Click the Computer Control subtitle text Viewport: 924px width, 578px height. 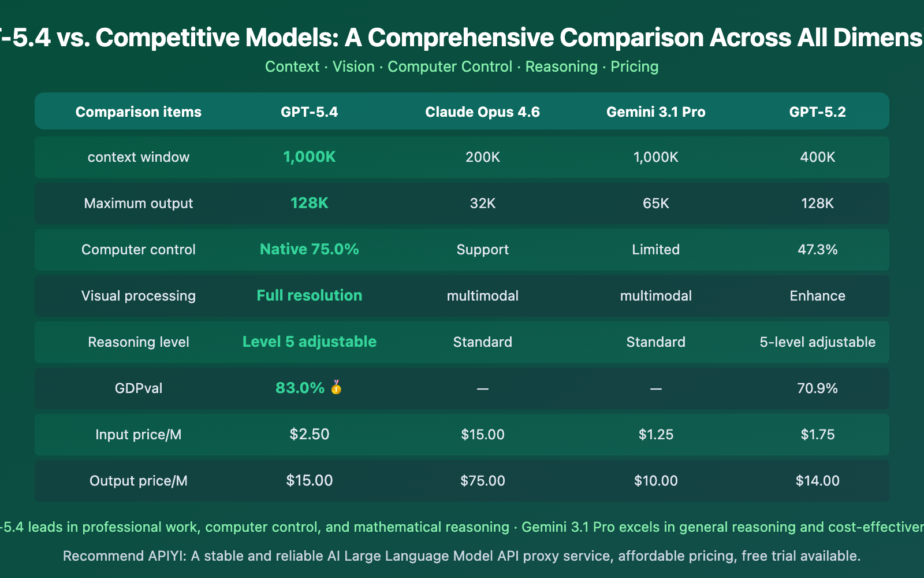click(450, 66)
